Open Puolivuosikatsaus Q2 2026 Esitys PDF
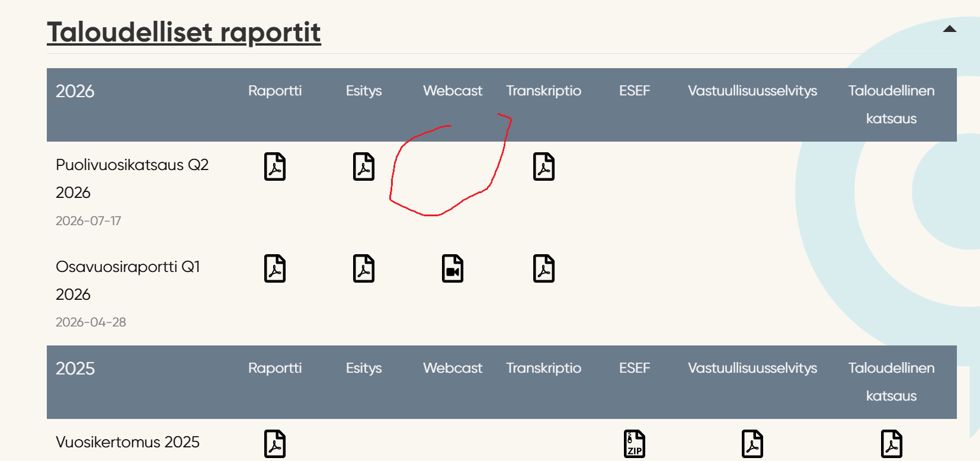This screenshot has height=461, width=980. click(364, 167)
